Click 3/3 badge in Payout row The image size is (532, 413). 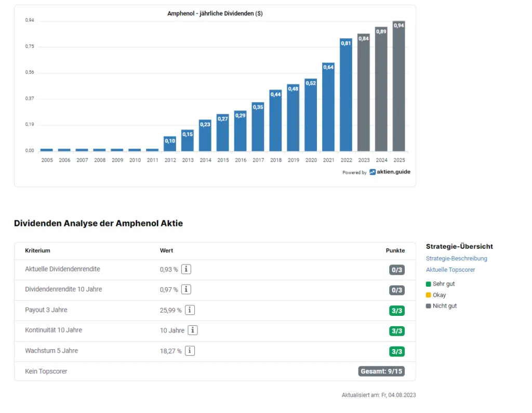396,311
